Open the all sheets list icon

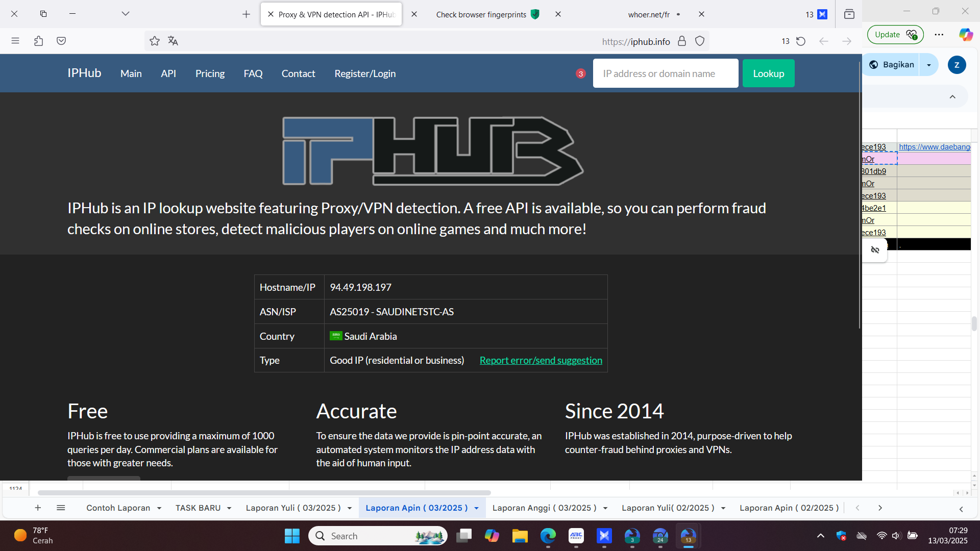(x=61, y=508)
